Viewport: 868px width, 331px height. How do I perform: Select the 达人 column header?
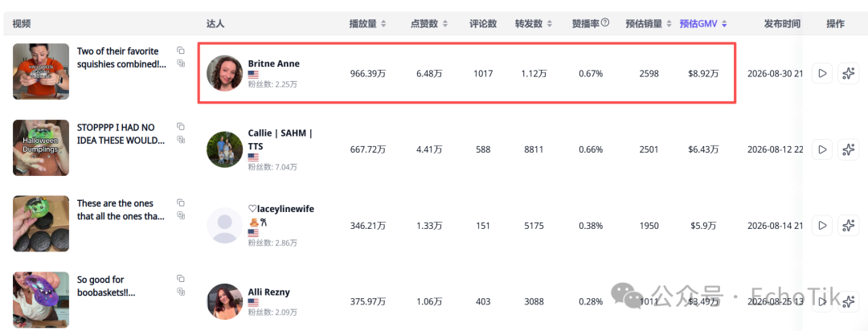coord(215,24)
